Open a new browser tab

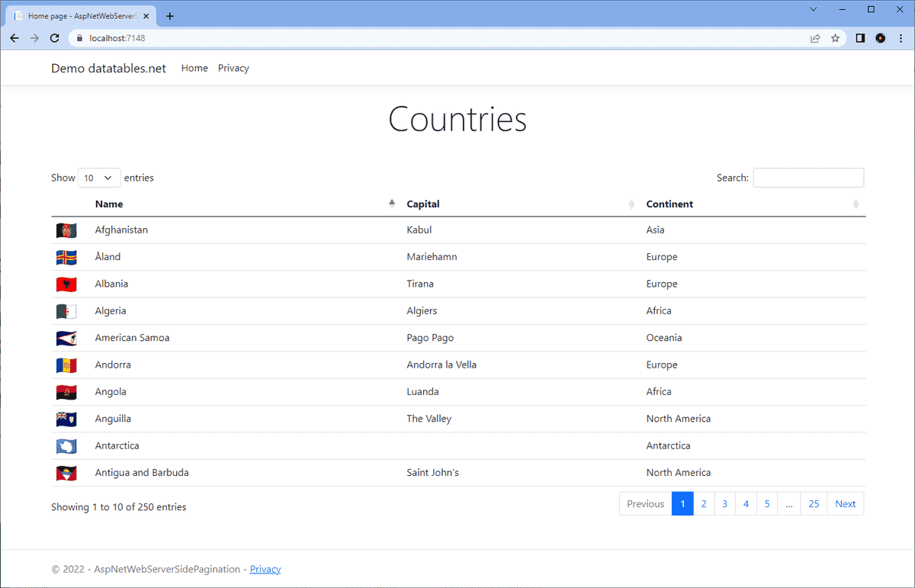[x=169, y=16]
